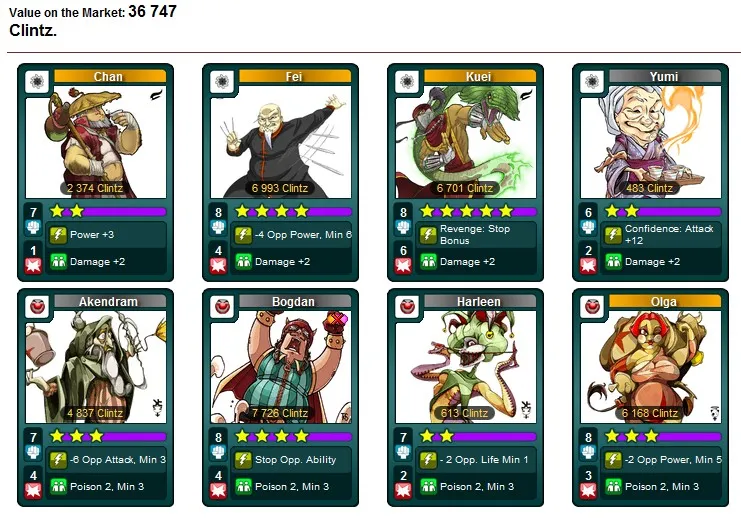Click the '6 168 Clintz' price on Olga
The height and width of the screenshot is (518, 741).
tap(650, 413)
